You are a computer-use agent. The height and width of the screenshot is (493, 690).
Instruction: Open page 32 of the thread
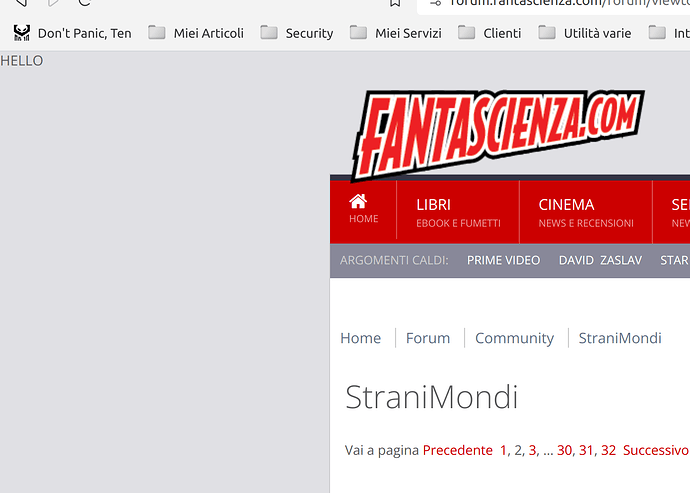[608, 450]
